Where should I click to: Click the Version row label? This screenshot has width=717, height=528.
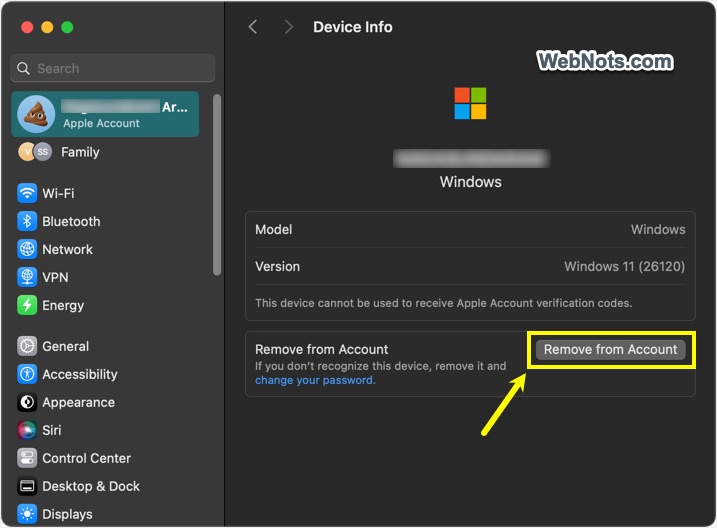click(x=278, y=267)
